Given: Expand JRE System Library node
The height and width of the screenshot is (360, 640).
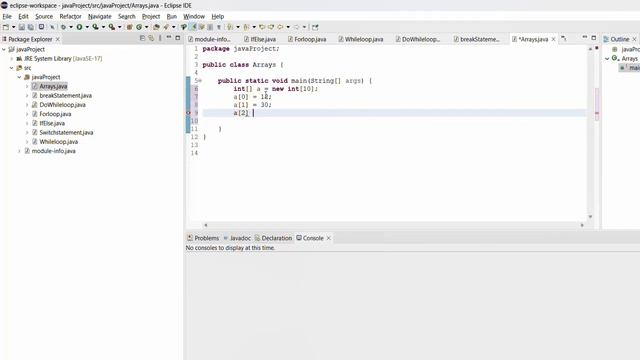Looking at the screenshot, I should 12,59.
